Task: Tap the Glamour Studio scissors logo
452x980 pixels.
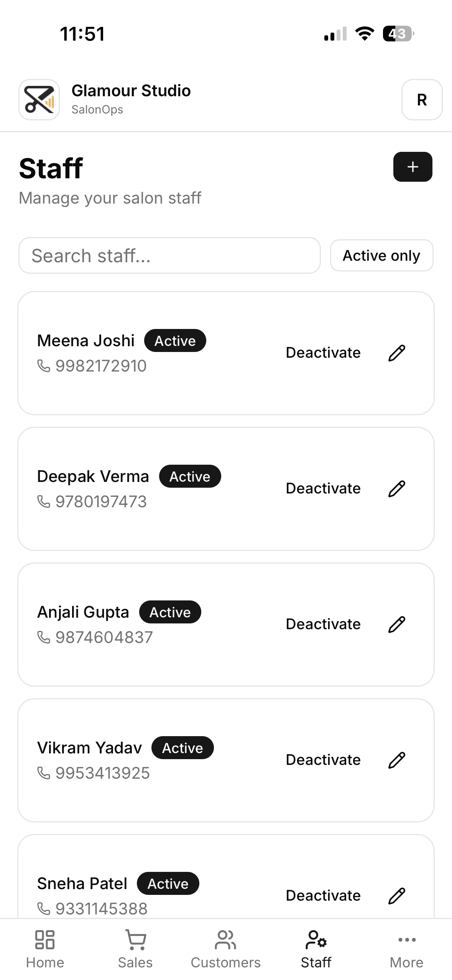Action: pos(39,100)
